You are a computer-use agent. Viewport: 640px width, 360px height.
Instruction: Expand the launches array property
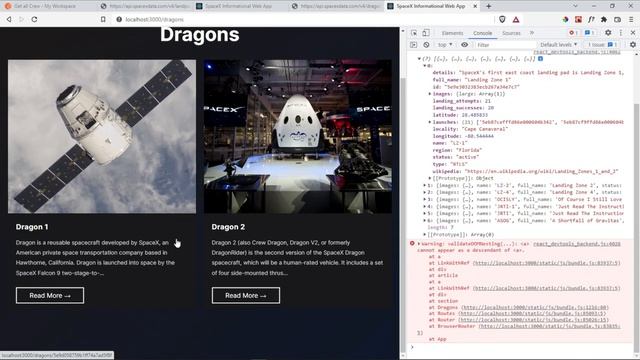tap(430, 122)
